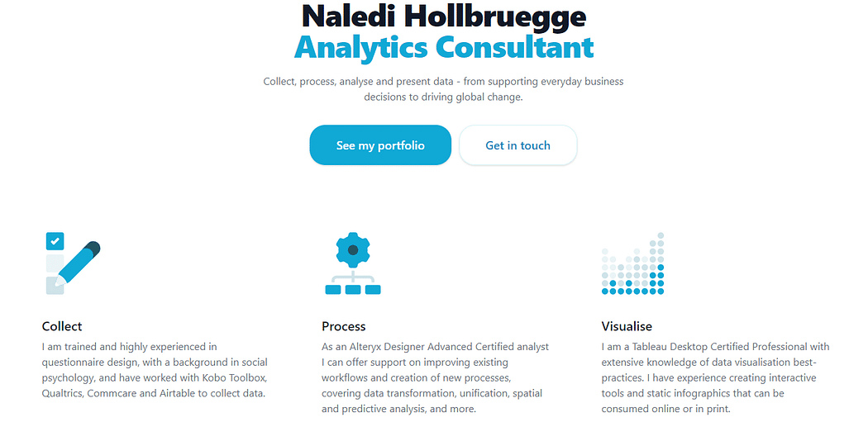Click the questionnaire design description under Collect
868x422 pixels.
[x=155, y=370]
